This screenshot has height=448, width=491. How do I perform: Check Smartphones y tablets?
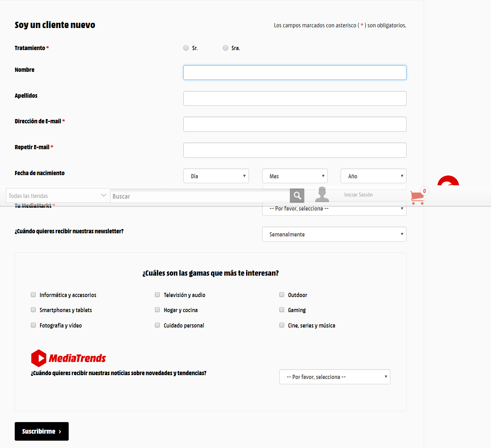(33, 310)
